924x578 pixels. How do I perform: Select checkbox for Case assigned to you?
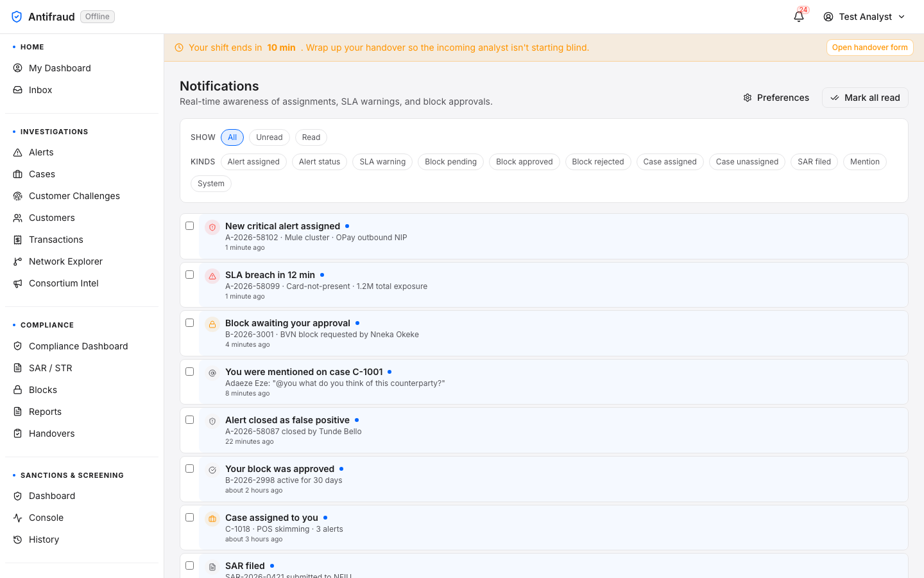click(189, 517)
